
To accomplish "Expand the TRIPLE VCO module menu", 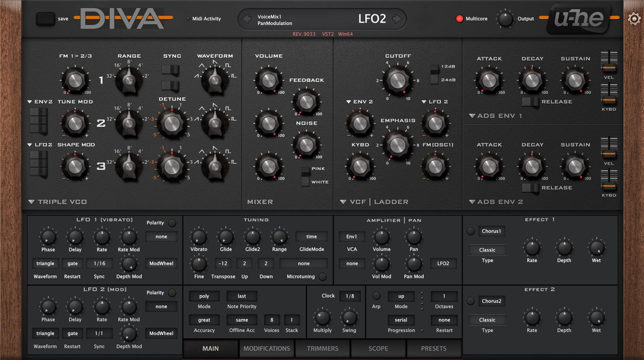I will 31,202.
